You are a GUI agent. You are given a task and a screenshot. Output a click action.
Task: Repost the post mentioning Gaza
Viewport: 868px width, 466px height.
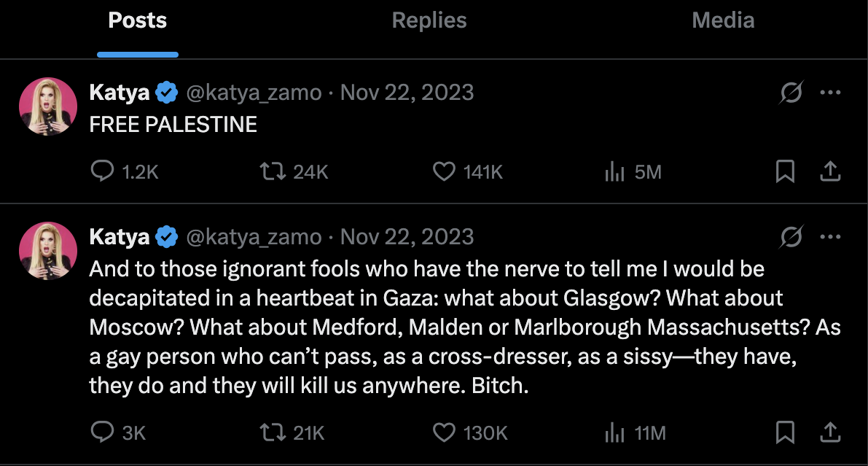point(271,432)
